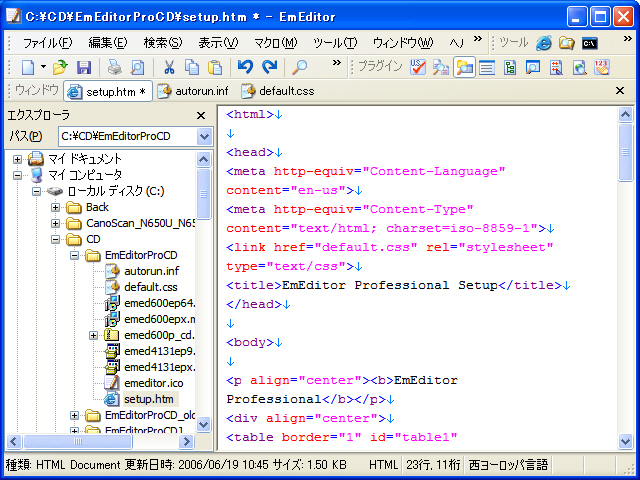
Task: Open the Edit (編集) menu
Action: click(108, 43)
